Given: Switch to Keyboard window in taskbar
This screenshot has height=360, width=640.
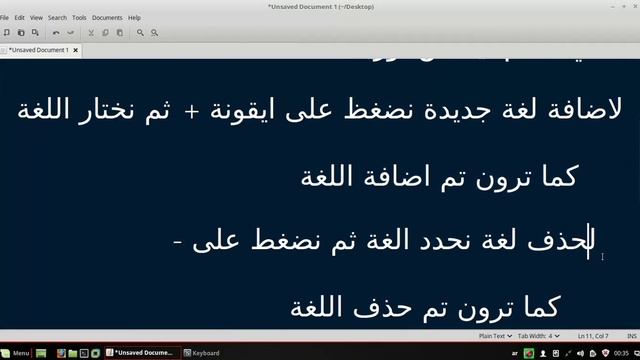Looking at the screenshot, I should 201,353.
